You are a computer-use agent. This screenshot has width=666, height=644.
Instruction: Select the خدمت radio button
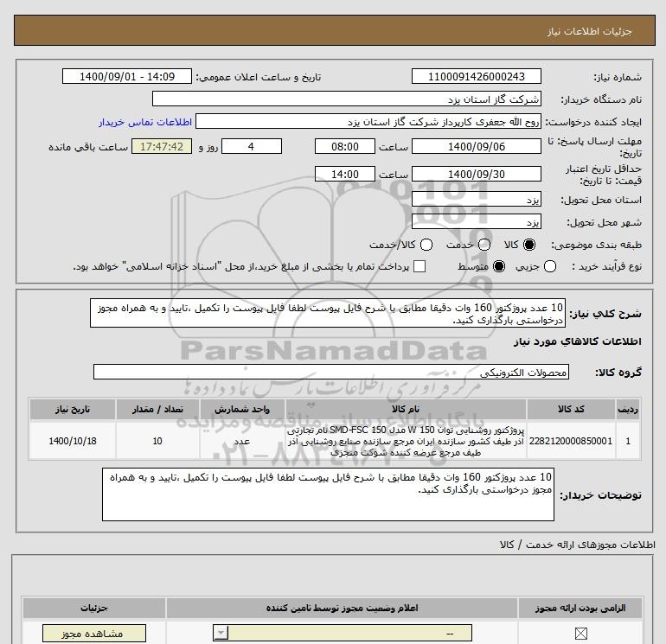coord(484,245)
